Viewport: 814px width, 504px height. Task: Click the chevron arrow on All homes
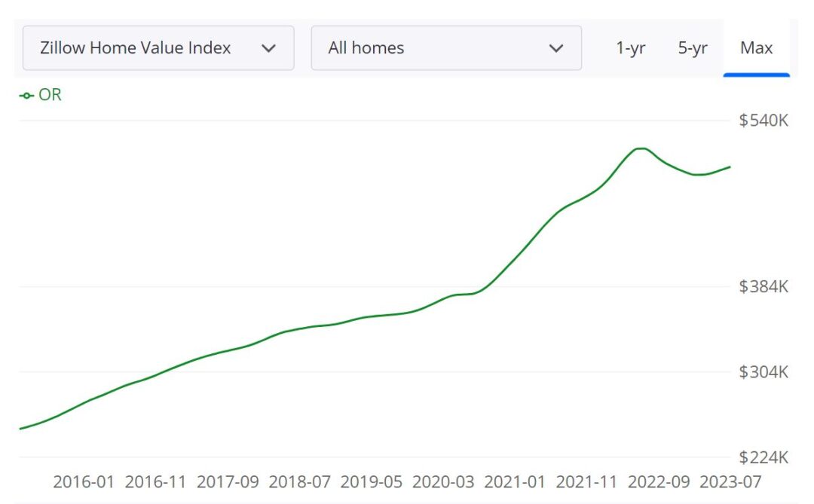click(x=557, y=47)
